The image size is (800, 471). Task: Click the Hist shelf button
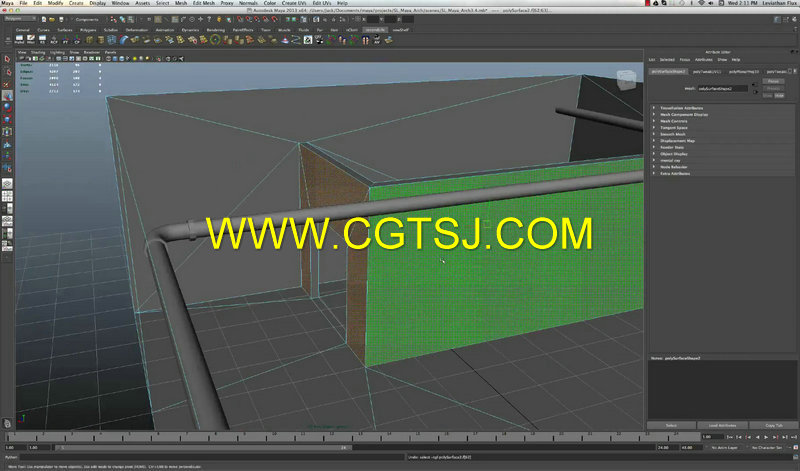pyautogui.click(x=31, y=39)
